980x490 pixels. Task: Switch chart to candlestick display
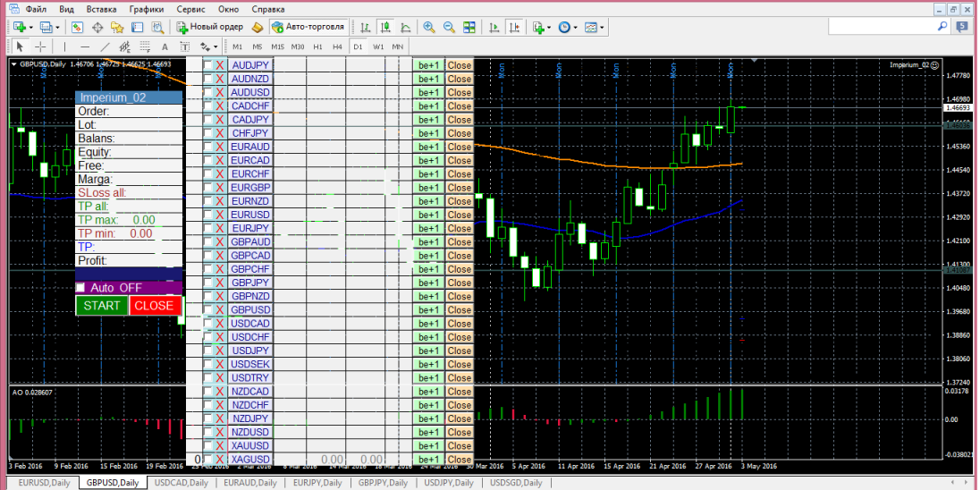(x=385, y=28)
